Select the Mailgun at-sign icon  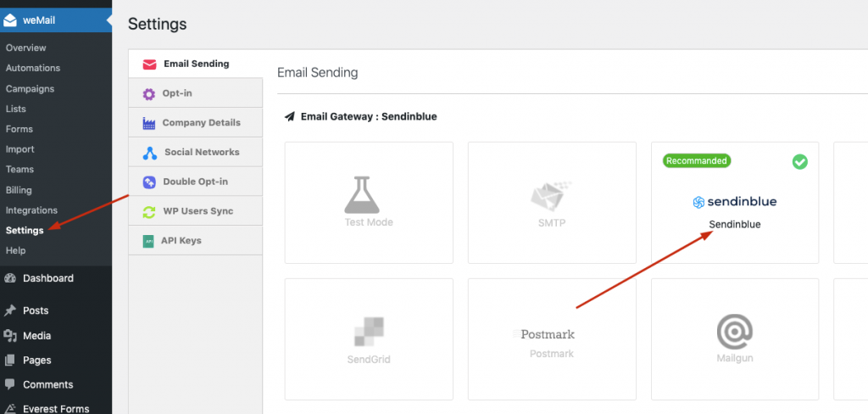(735, 332)
